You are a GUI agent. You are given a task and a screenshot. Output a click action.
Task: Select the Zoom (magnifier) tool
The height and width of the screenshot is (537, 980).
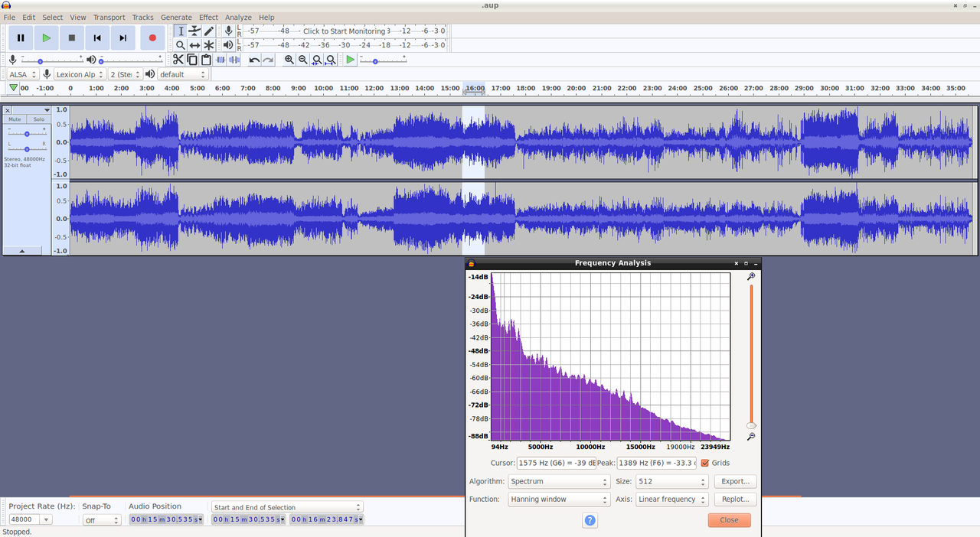[x=181, y=45]
